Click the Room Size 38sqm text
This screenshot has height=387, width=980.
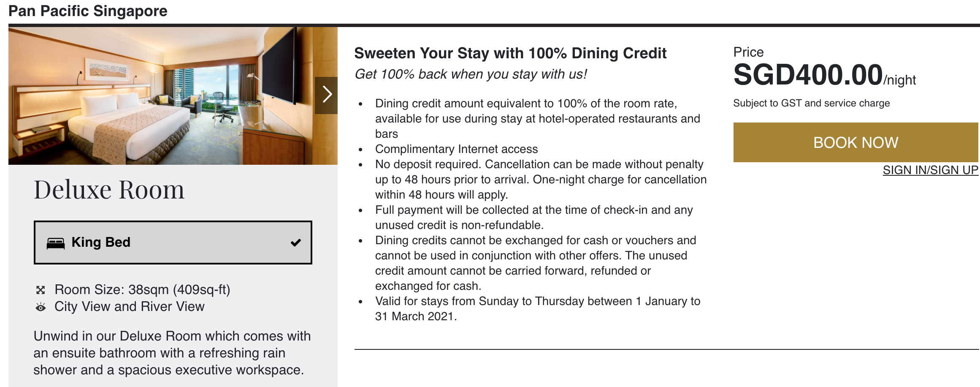point(143,290)
